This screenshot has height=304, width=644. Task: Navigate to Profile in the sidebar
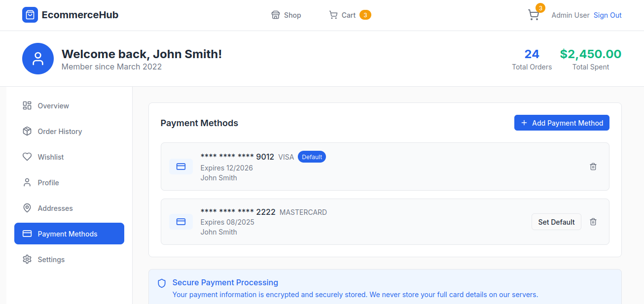click(x=48, y=183)
